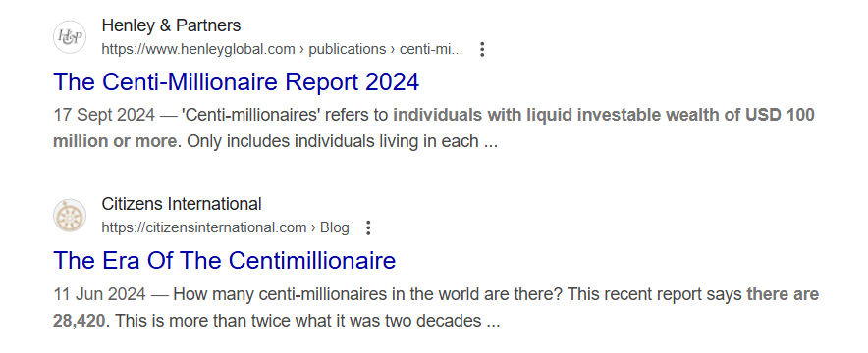Select the publications breadcrumb segment
This screenshot has width=868, height=353.
tap(347, 49)
